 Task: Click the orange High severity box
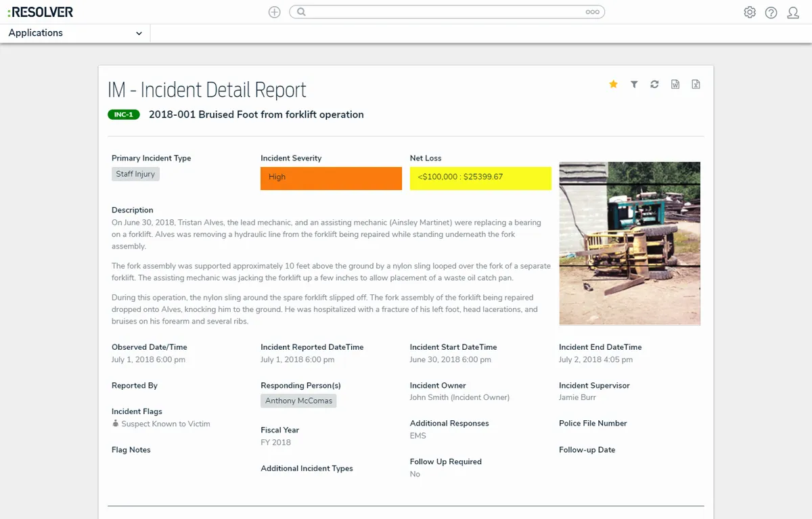[331, 178]
